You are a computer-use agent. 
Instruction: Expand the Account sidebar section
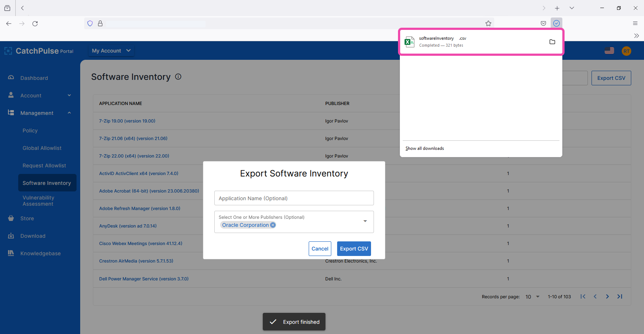tap(69, 96)
